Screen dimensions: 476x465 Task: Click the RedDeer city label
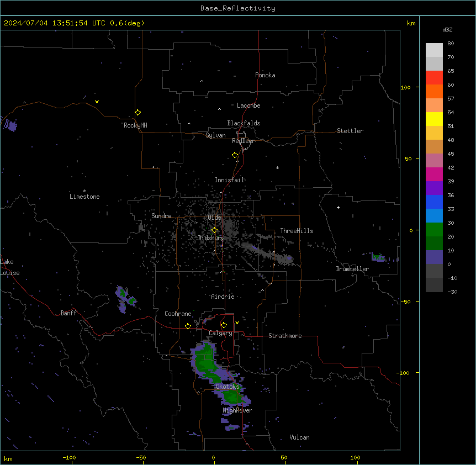(243, 141)
